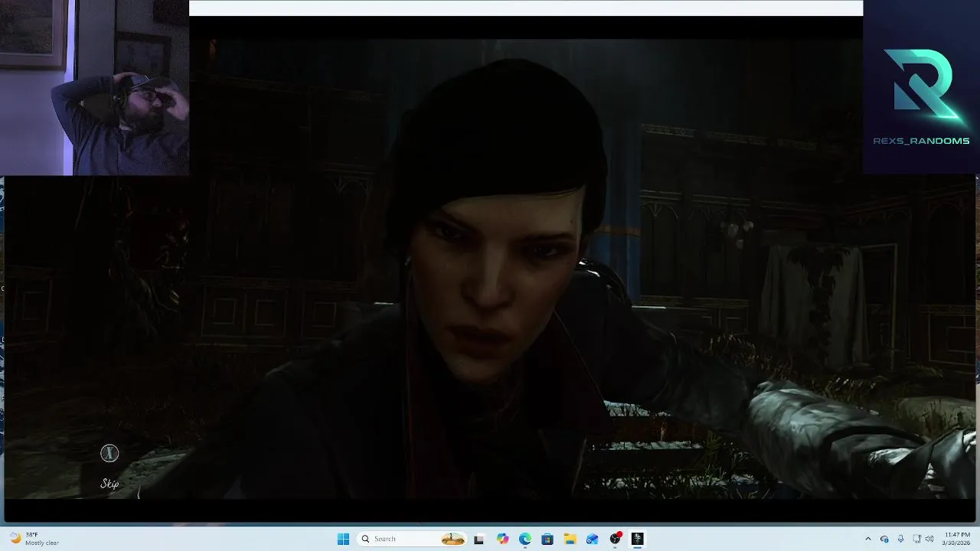The width and height of the screenshot is (980, 551).
Task: Click the Skip prompt in the cutscene
Action: (x=109, y=484)
